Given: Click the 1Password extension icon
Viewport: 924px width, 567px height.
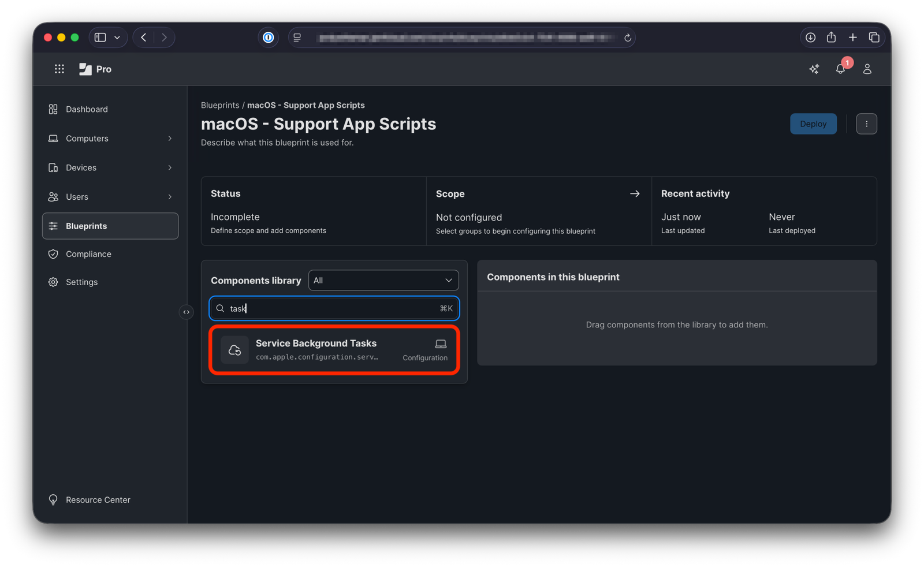Looking at the screenshot, I should click(268, 38).
